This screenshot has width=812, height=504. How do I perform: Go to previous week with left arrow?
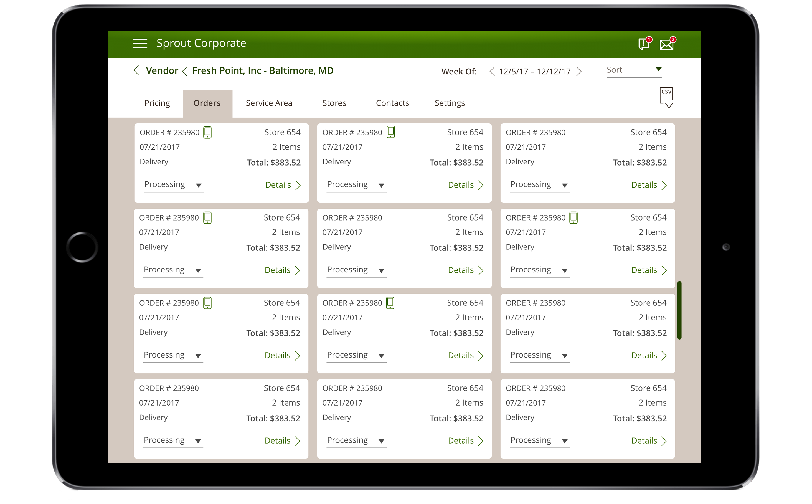click(x=492, y=71)
